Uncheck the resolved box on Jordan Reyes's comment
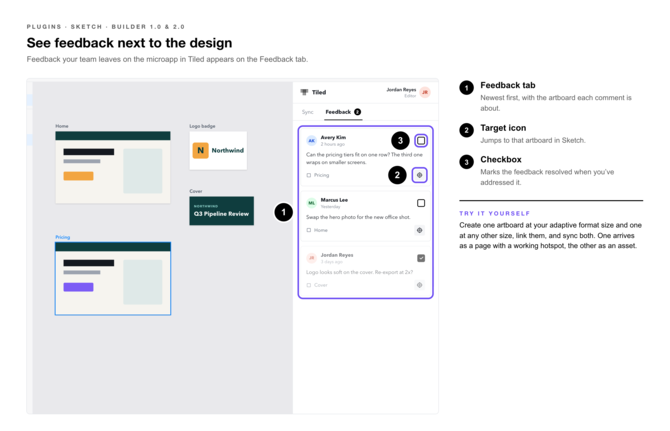Image resolution: width=670 pixels, height=431 pixels. click(421, 258)
